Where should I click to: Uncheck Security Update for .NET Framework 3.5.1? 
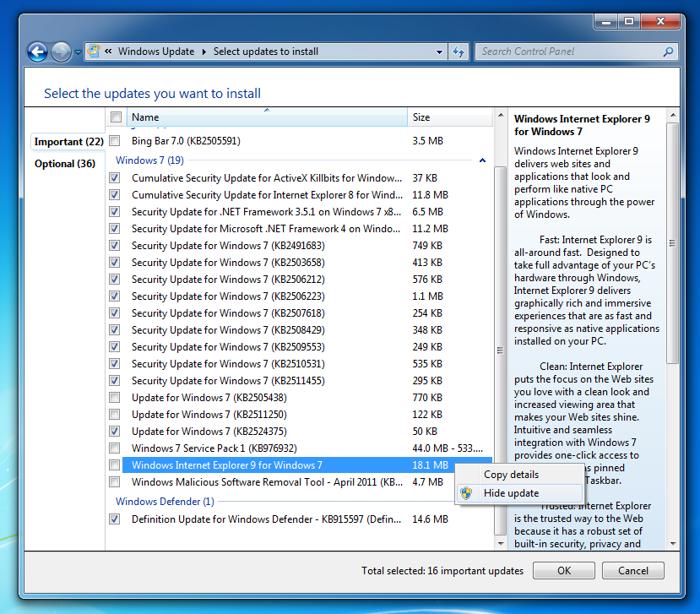(115, 212)
